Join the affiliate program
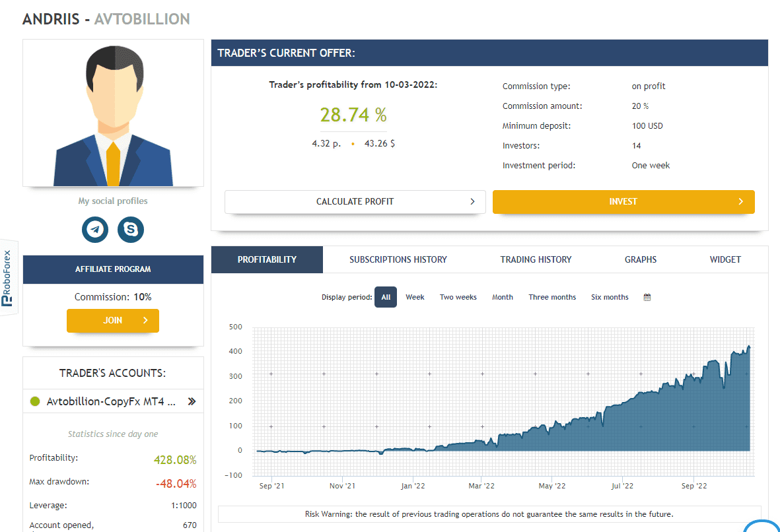This screenshot has width=780, height=532. point(113,321)
